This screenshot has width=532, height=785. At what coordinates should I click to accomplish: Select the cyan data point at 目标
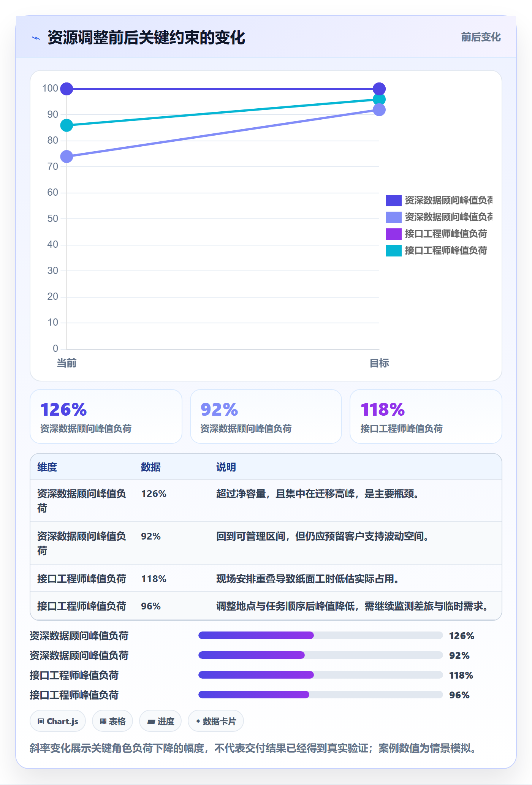click(x=379, y=100)
